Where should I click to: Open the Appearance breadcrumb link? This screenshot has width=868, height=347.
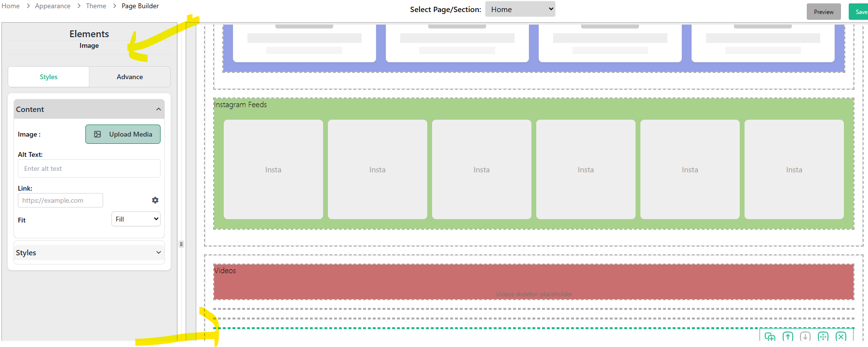tap(53, 6)
